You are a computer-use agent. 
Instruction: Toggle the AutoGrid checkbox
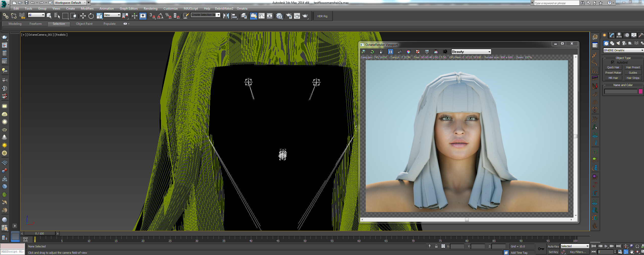click(x=613, y=62)
